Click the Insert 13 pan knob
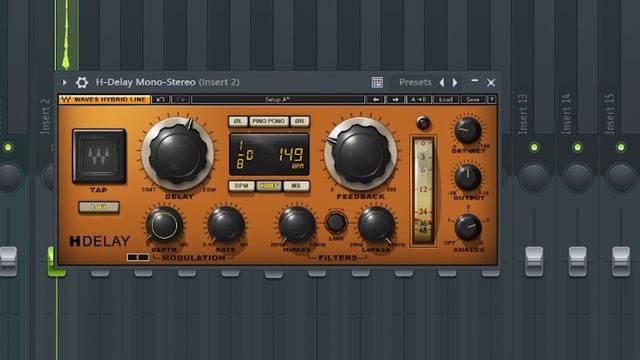This screenshot has width=640, height=360. click(534, 177)
